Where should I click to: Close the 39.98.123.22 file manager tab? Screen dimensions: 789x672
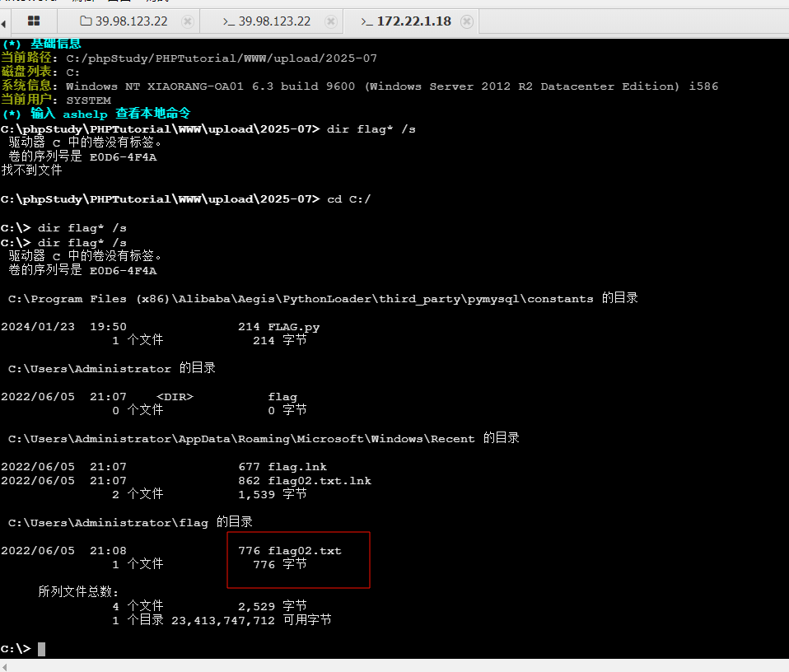[188, 21]
